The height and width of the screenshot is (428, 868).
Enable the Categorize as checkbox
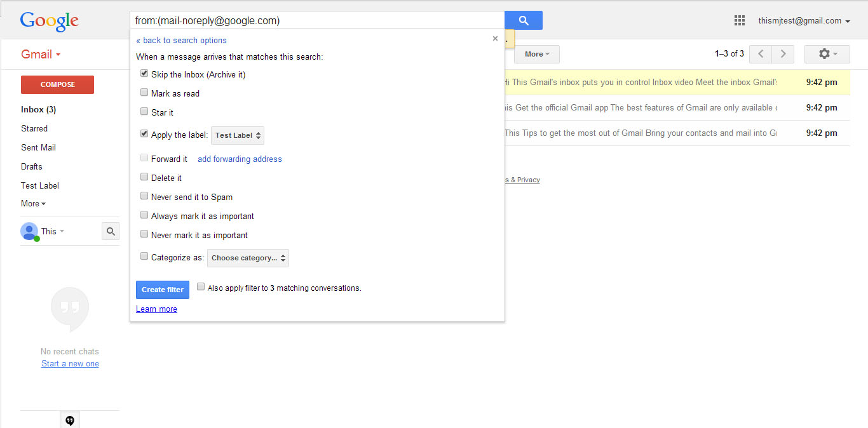point(144,257)
